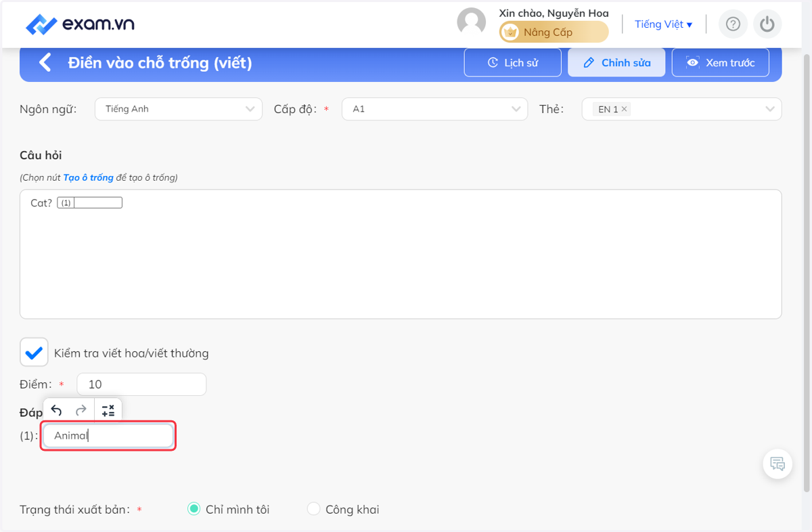Screen dimensions: 812x532
Task: Open the help question mark icon
Action: (x=733, y=24)
